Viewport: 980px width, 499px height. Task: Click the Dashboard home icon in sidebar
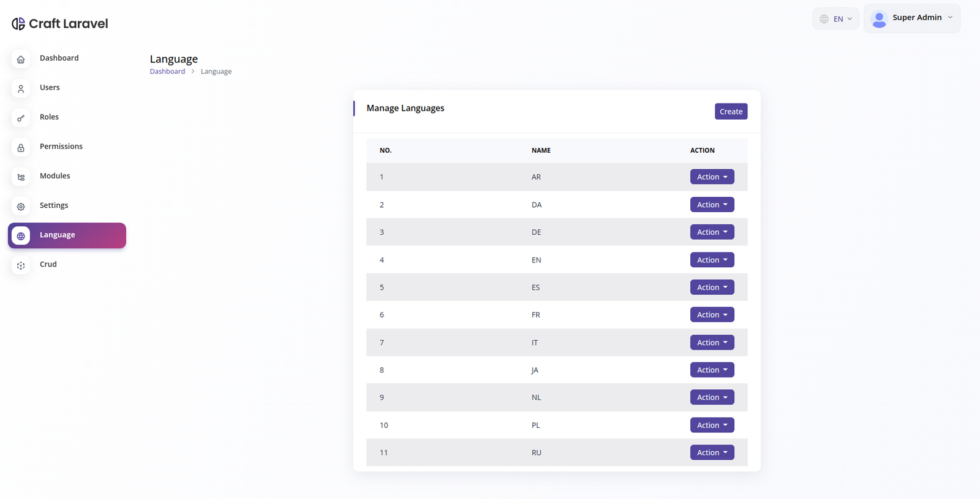(x=21, y=59)
